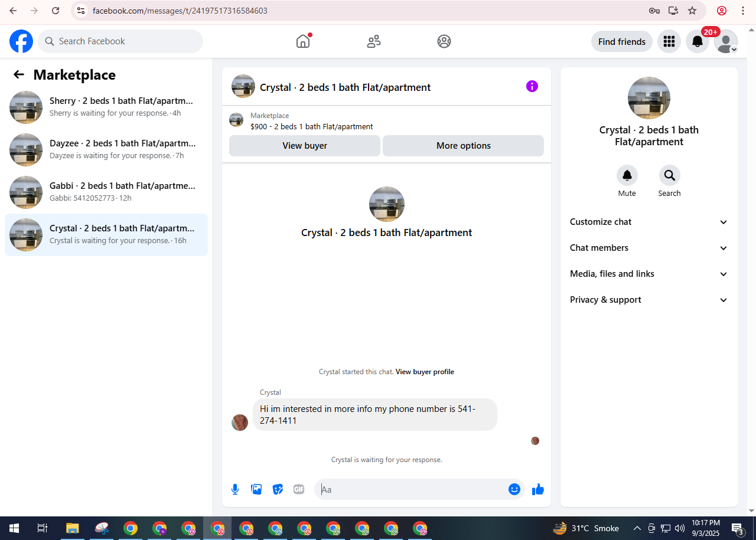The height and width of the screenshot is (540, 756).
Task: Expand Chat members section
Action: (x=649, y=248)
